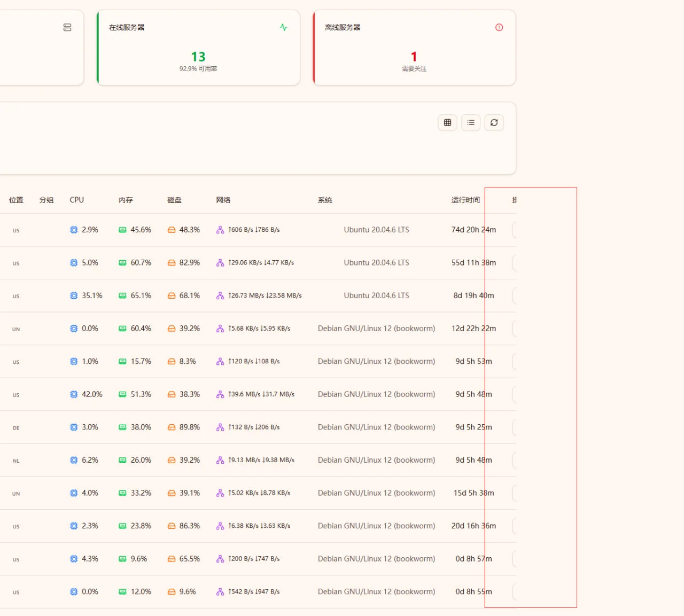Sort by the CPU column header
Image resolution: width=684 pixels, height=616 pixels.
77,200
